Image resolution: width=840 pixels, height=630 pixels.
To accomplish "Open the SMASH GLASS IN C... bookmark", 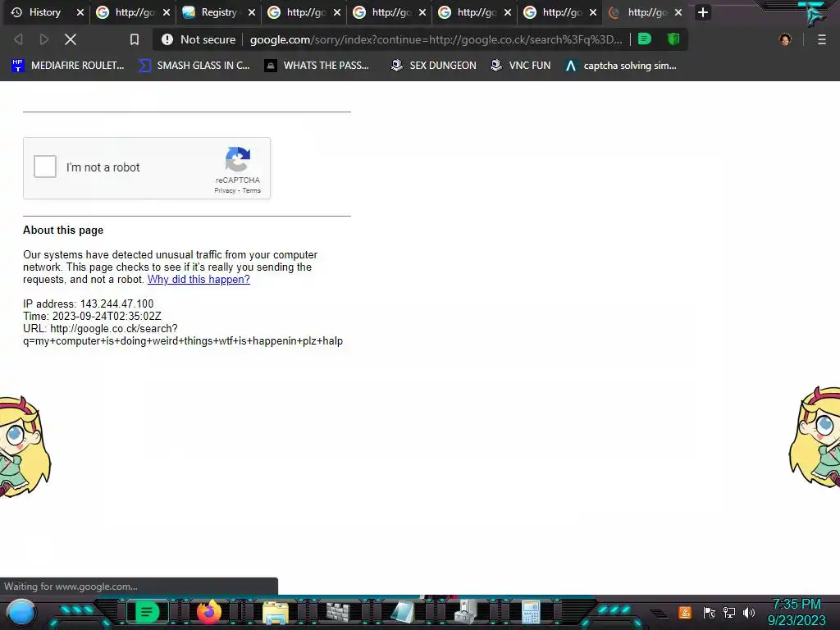I will [194, 66].
